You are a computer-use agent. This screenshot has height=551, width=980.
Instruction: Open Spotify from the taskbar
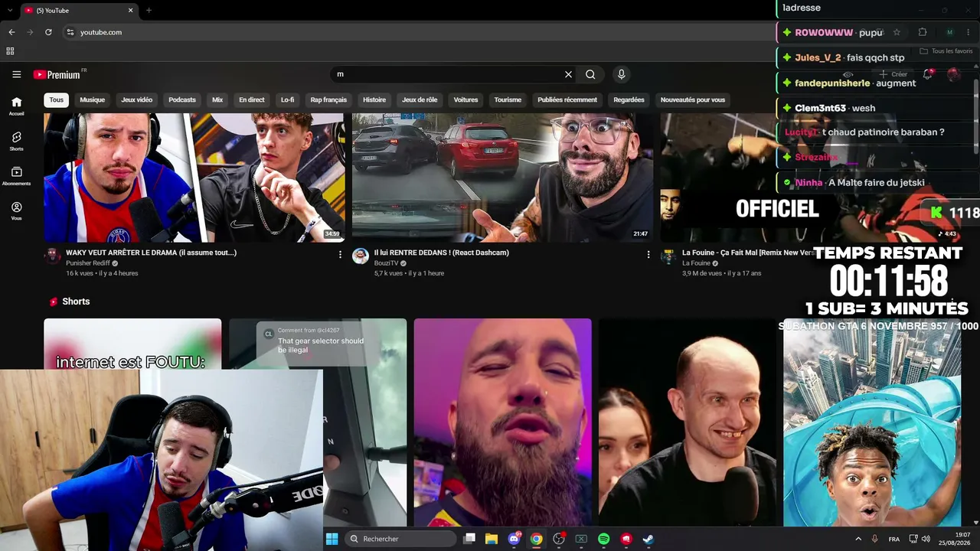(x=603, y=539)
